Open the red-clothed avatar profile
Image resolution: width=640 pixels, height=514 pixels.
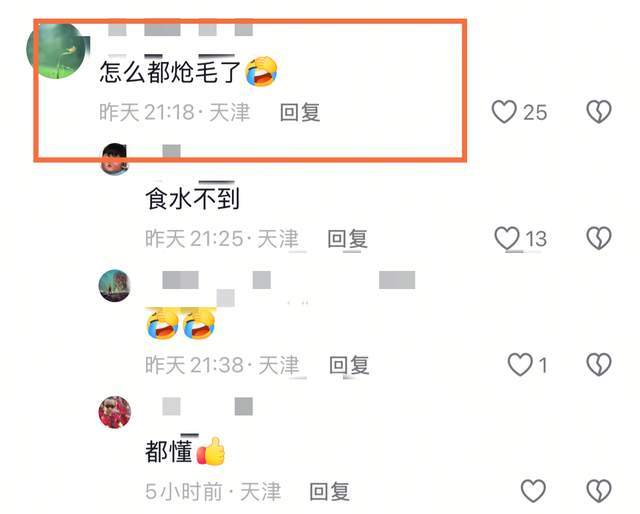click(x=115, y=412)
